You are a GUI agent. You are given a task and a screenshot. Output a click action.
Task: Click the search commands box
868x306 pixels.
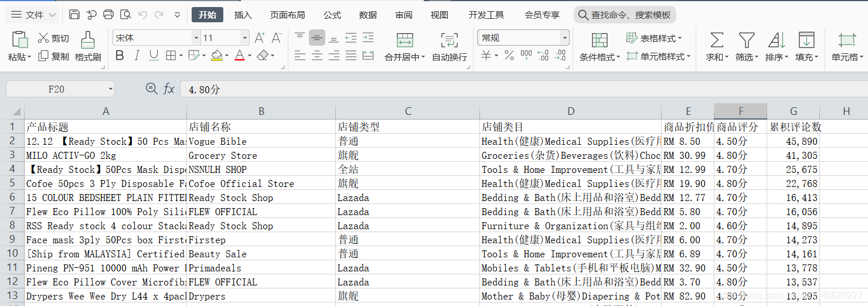pyautogui.click(x=625, y=15)
